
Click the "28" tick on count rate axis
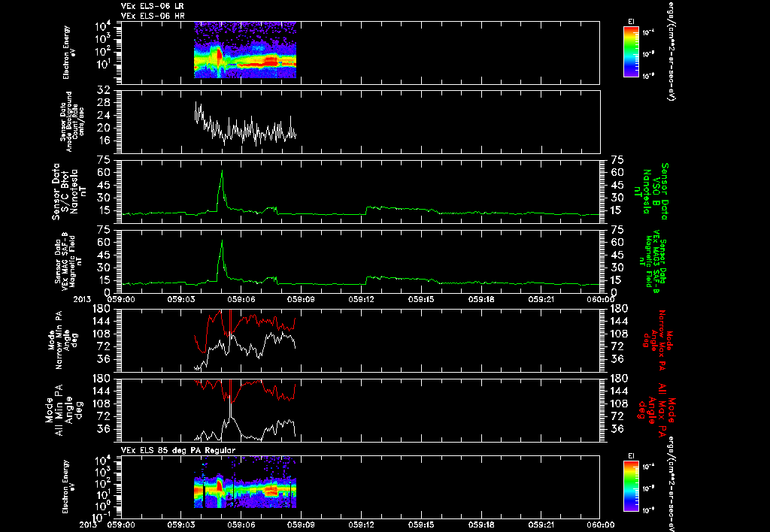tap(104, 103)
